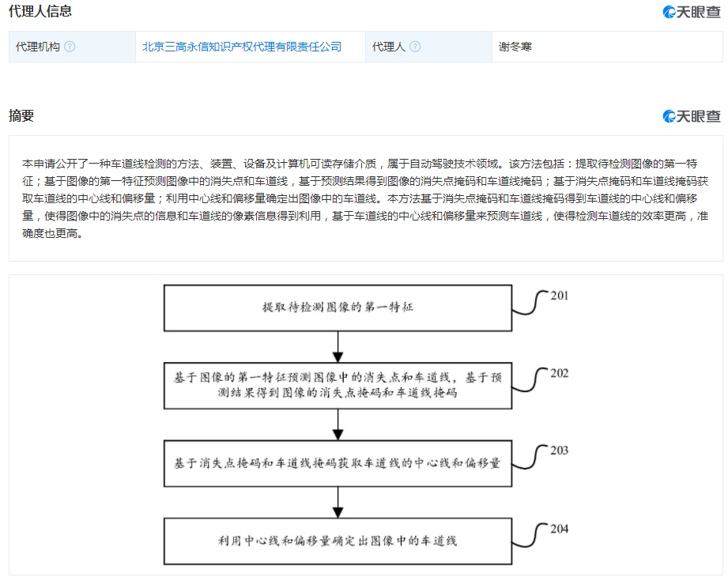Click step number 202 label
The image size is (728, 577).
tap(559, 373)
